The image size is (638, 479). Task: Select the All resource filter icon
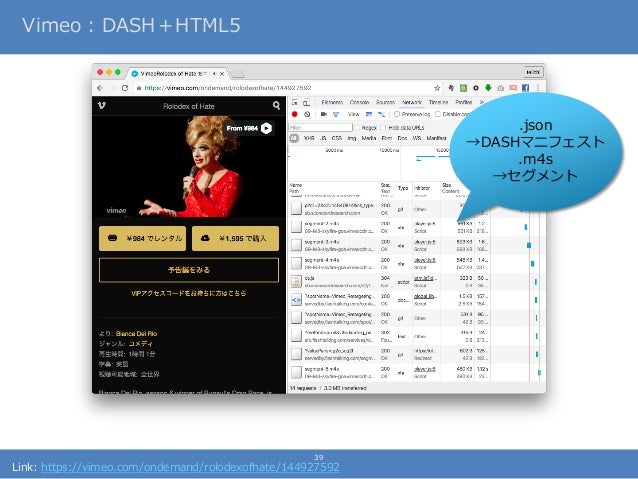click(x=294, y=138)
